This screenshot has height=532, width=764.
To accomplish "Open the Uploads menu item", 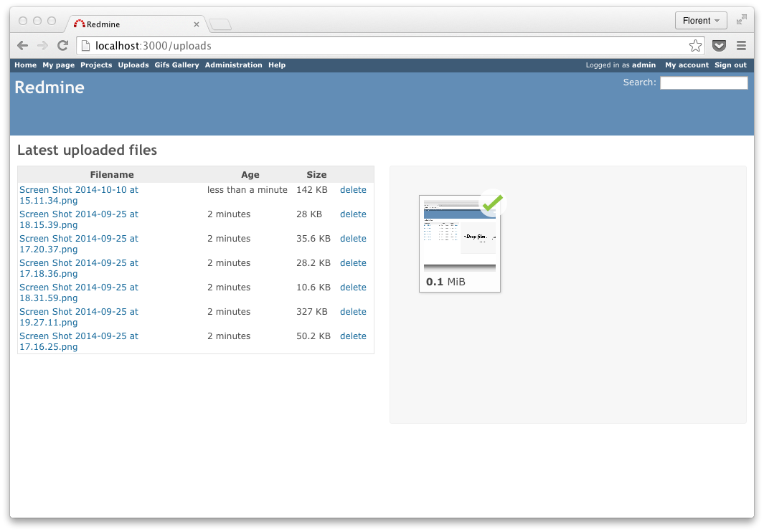I will tap(133, 65).
